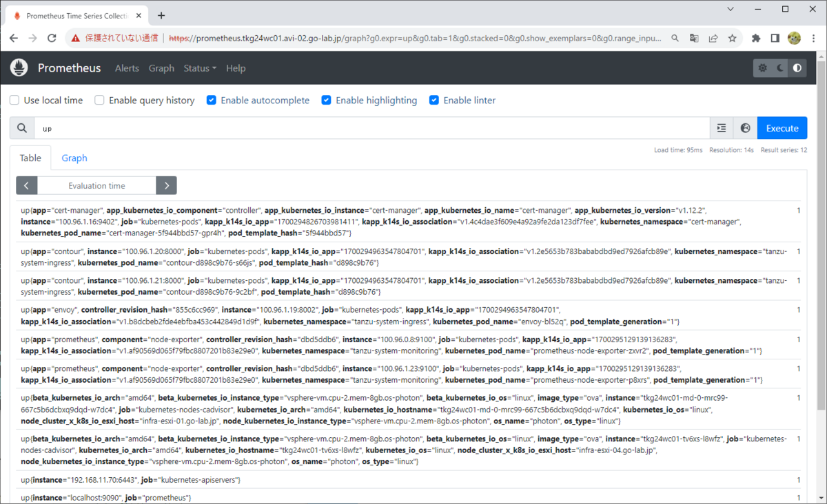Reload the current page
The width and height of the screenshot is (827, 504).
coord(52,39)
